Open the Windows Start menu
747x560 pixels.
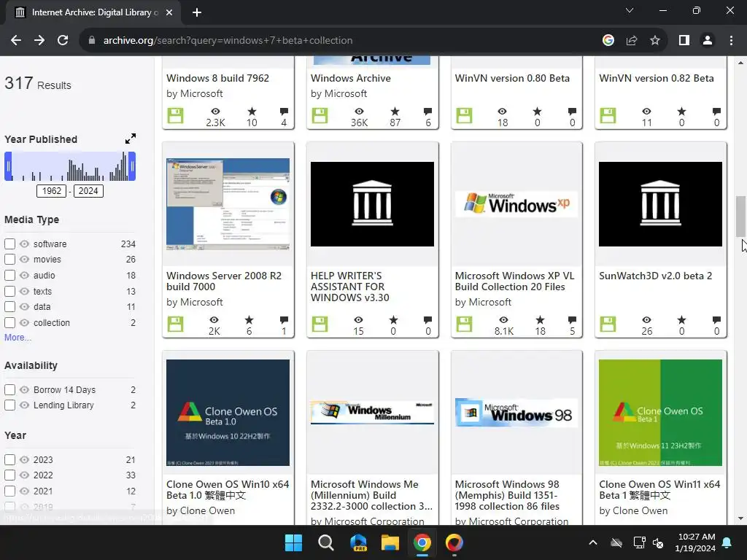[x=293, y=542]
